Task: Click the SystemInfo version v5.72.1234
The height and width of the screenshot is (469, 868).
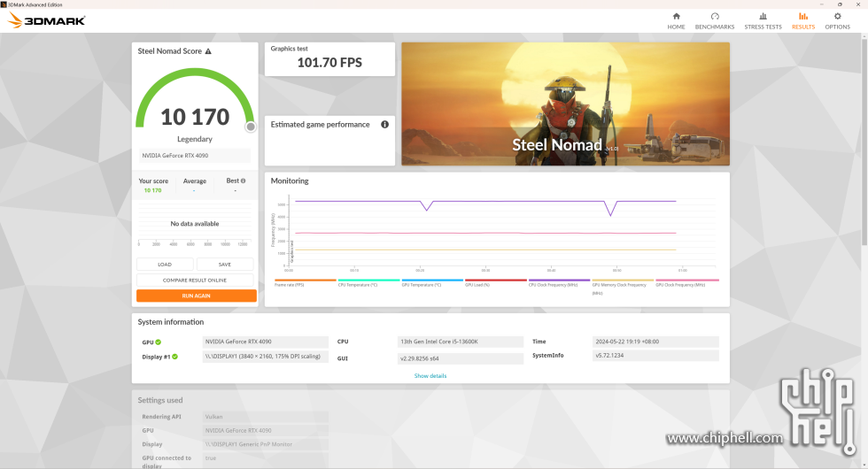Action: [x=655, y=356]
